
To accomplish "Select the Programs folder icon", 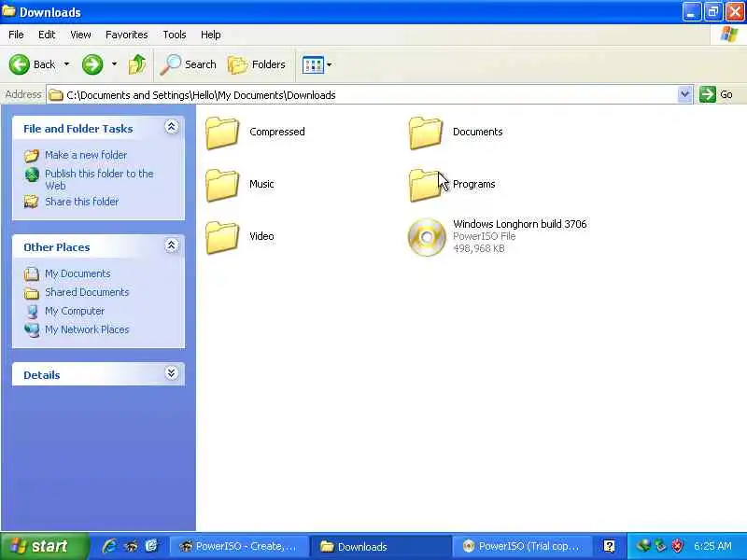I will coord(426,185).
